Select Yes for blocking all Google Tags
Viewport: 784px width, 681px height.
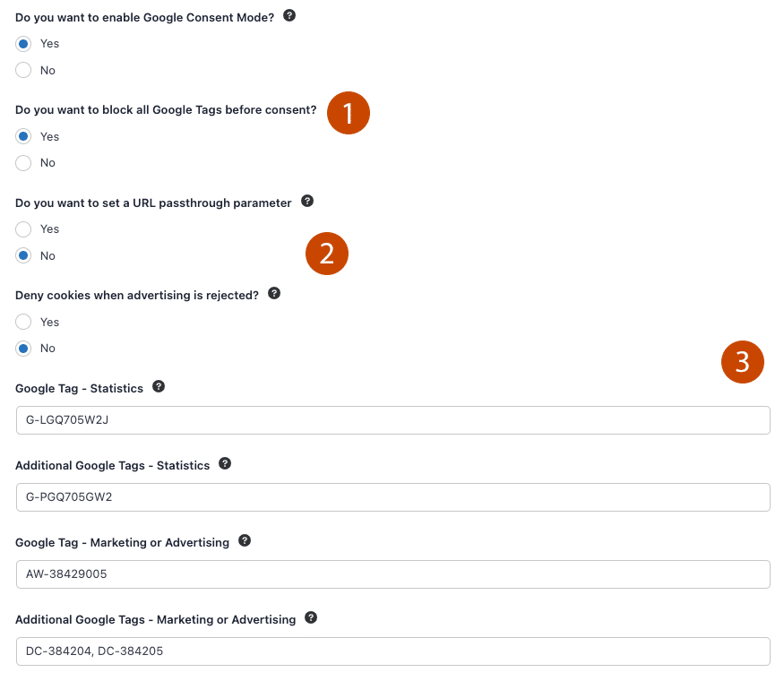(x=23, y=136)
